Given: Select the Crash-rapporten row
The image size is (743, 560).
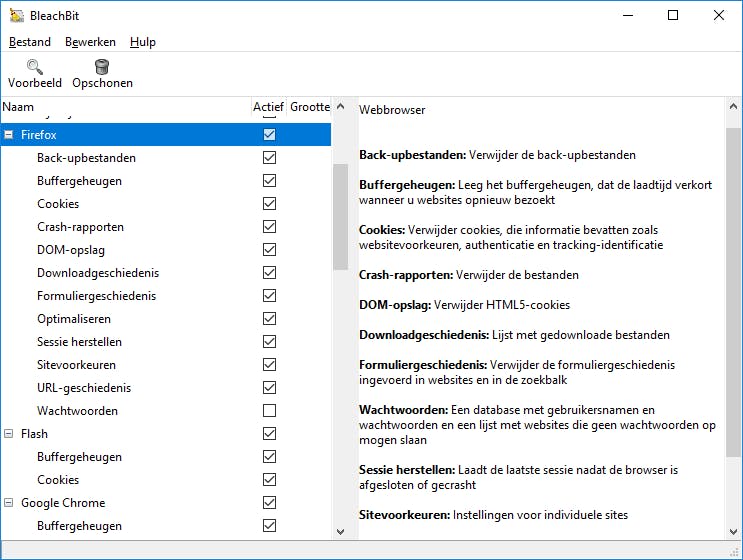Looking at the screenshot, I should 166,226.
